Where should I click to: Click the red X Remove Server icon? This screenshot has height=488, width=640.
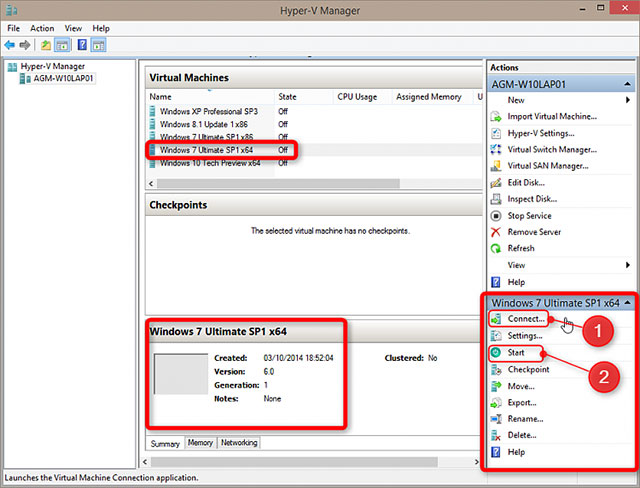click(496, 232)
